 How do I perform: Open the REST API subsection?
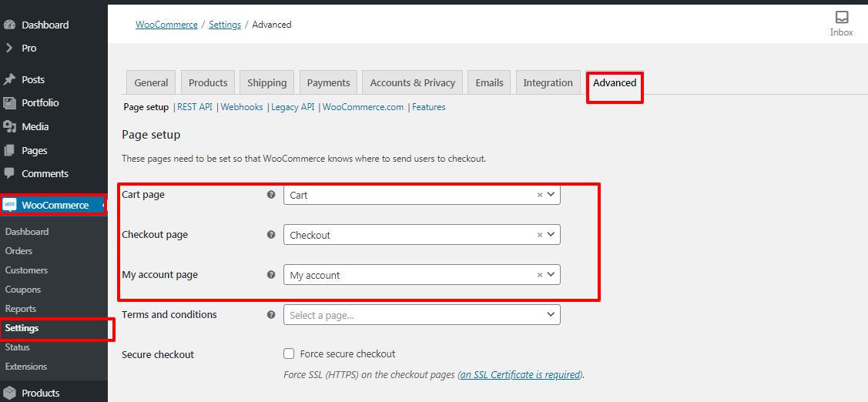pos(195,107)
